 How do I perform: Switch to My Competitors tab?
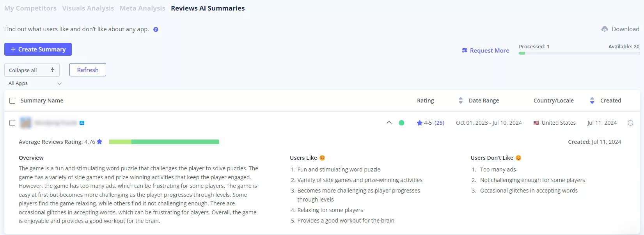[30, 8]
